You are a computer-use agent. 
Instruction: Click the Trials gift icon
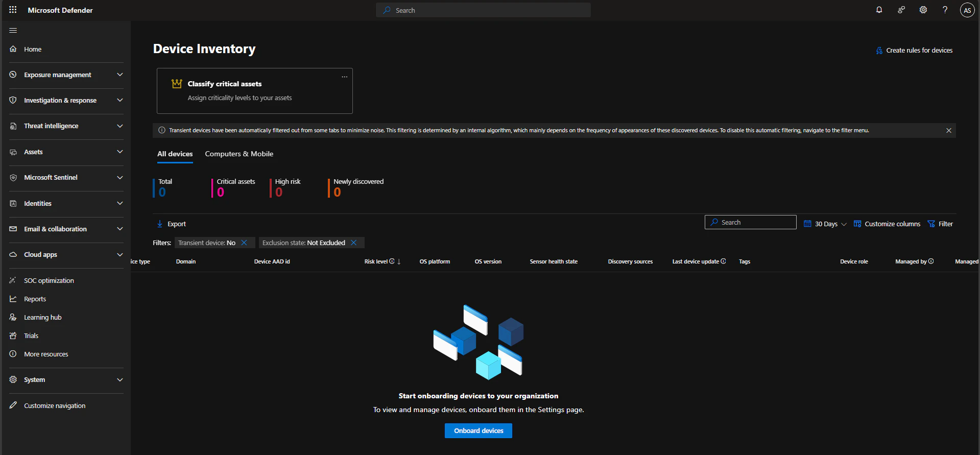click(13, 336)
